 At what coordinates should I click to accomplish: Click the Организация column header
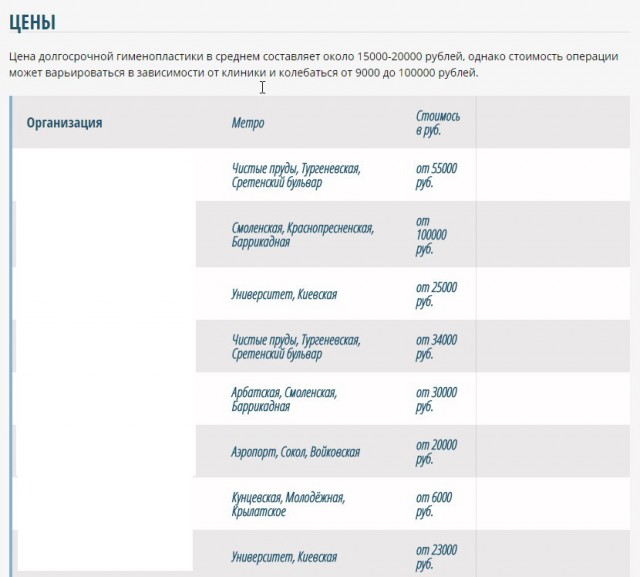coord(64,122)
